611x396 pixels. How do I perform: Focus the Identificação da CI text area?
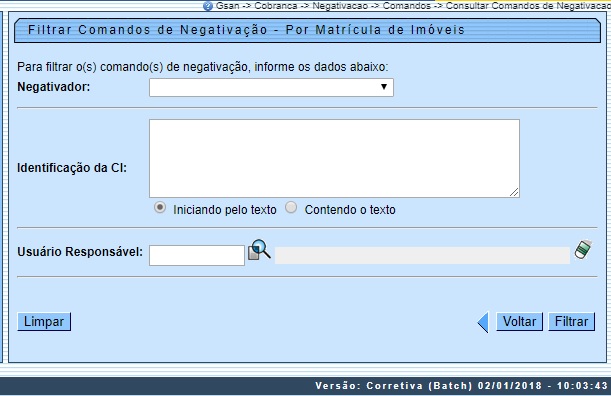[x=334, y=159]
